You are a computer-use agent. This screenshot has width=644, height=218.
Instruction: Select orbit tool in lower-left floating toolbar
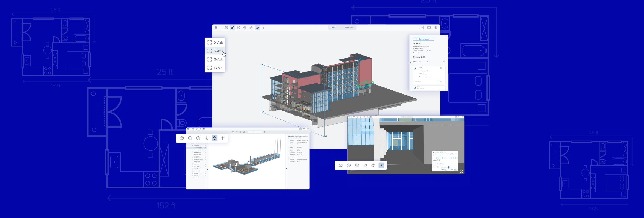(x=215, y=138)
